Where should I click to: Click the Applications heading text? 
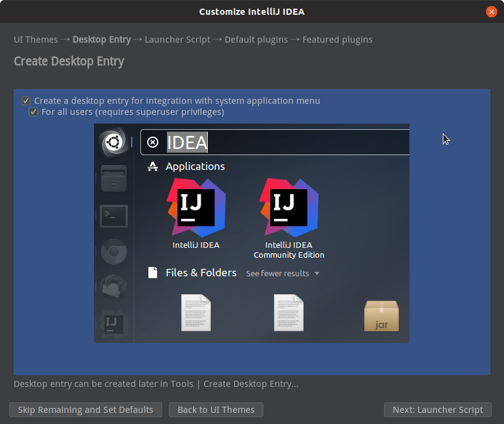(x=195, y=166)
